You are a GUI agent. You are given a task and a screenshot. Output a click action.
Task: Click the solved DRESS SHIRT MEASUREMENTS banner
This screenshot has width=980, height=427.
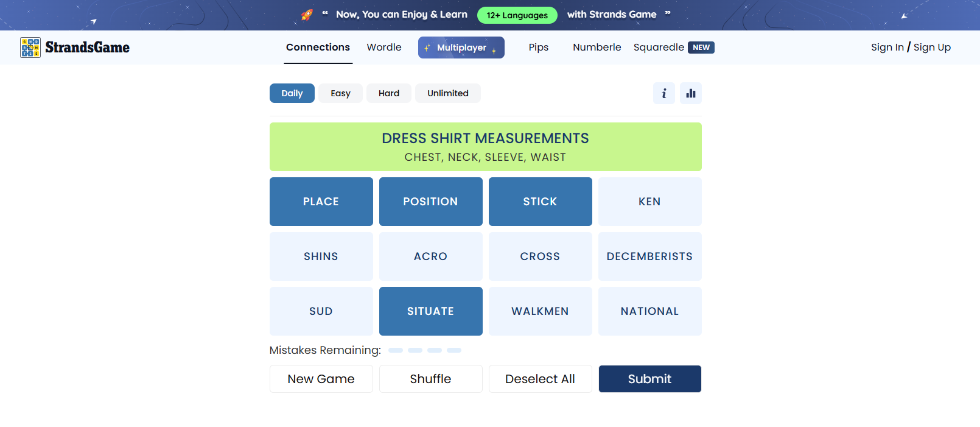click(486, 147)
